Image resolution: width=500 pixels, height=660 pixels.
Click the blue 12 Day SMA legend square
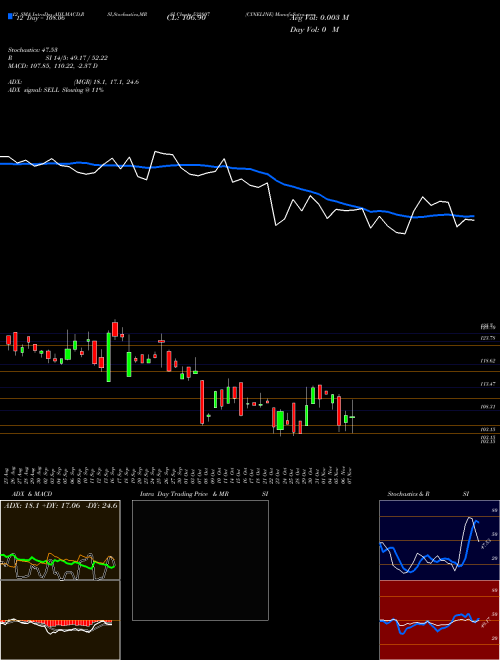click(x=11, y=17)
